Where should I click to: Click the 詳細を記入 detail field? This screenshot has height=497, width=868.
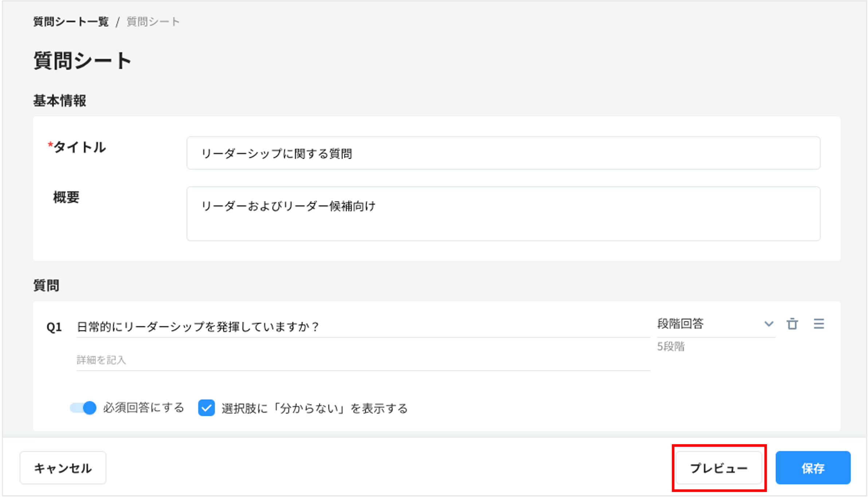(362, 360)
